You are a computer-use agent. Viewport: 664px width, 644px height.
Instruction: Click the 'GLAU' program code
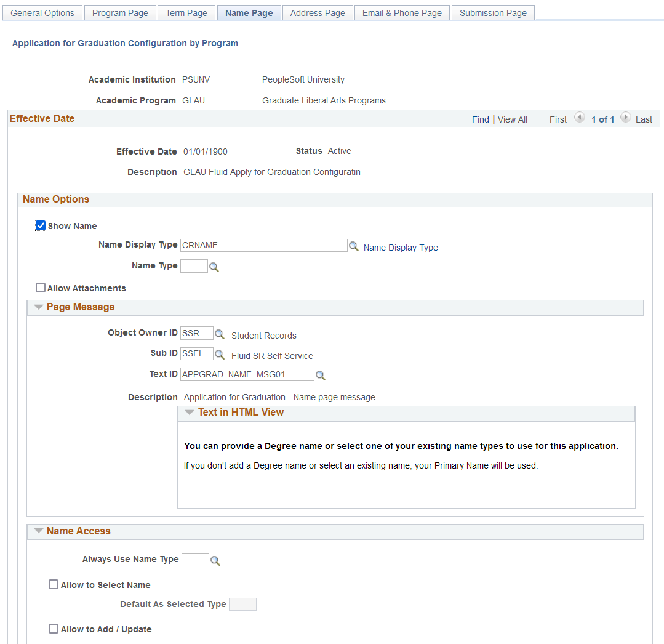coord(193,100)
